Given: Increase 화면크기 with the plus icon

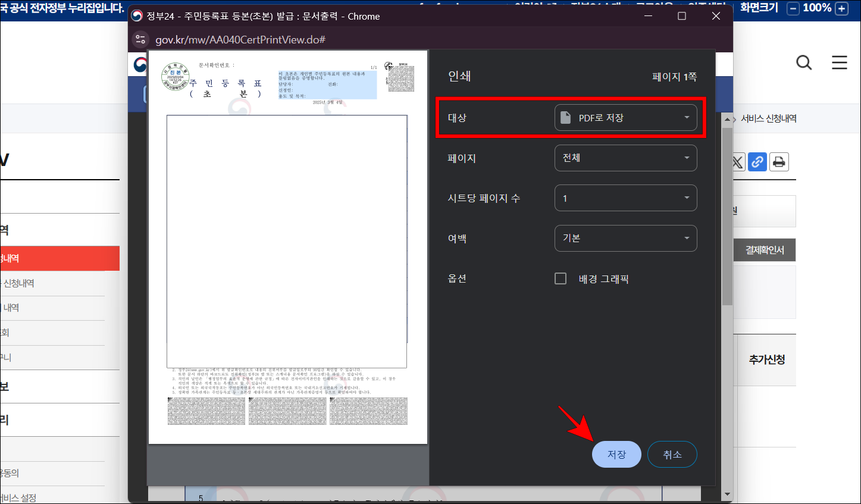Looking at the screenshot, I should click(841, 9).
